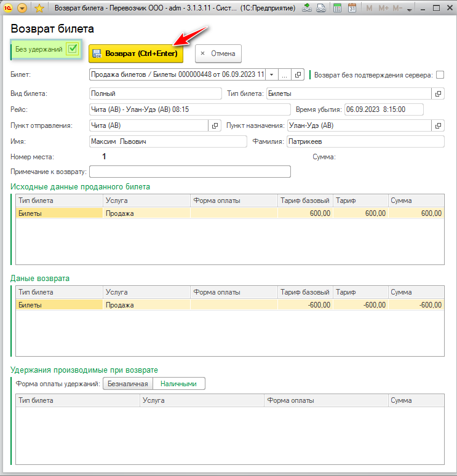Click Сумма column header in original ticket table
The height and width of the screenshot is (476, 457).
415,200
